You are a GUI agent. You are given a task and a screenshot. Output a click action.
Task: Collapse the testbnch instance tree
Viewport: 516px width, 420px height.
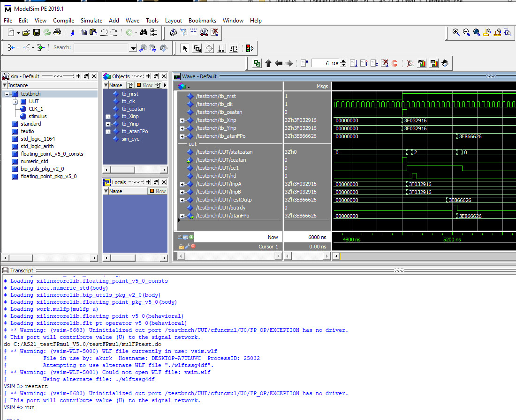click(x=7, y=94)
